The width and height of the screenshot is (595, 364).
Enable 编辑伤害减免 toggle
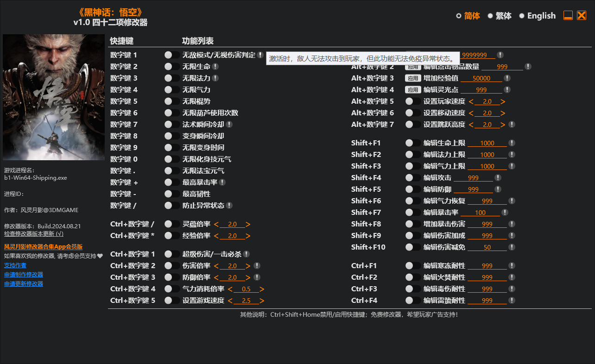(413, 247)
